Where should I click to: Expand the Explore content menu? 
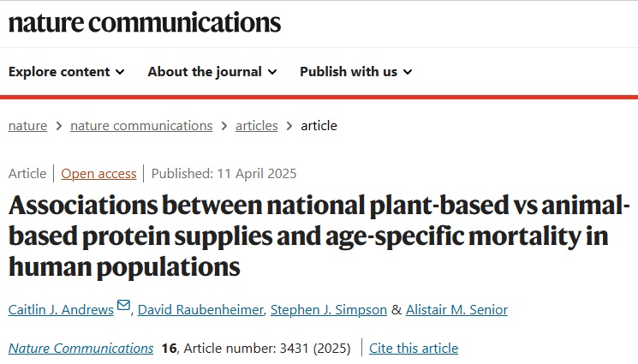click(66, 72)
